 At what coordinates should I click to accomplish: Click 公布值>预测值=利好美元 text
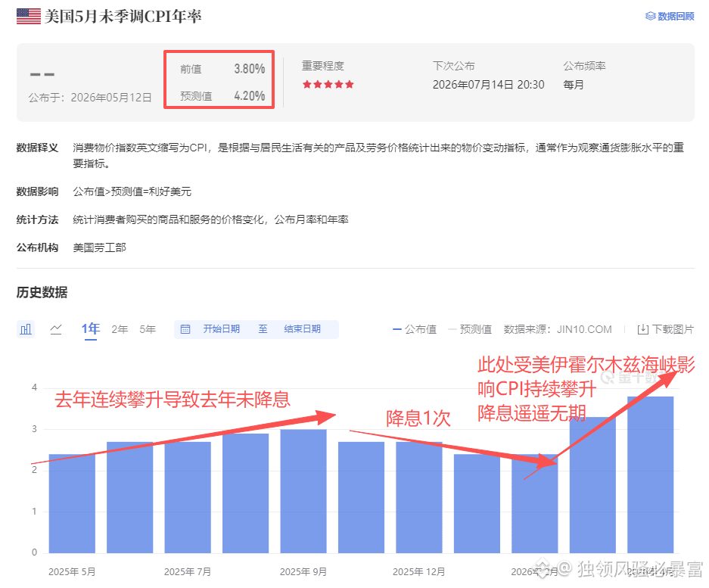coord(132,191)
